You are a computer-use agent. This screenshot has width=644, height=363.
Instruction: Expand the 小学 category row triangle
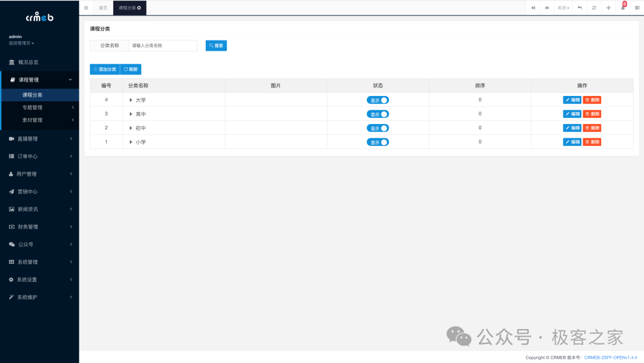[x=131, y=142]
